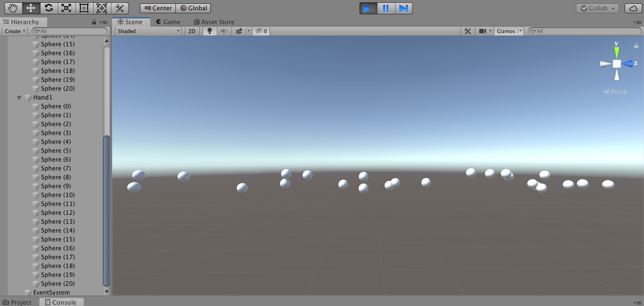The image size is (644, 306).
Task: Toggle scene lighting with lightbulb icon
Action: (x=209, y=31)
